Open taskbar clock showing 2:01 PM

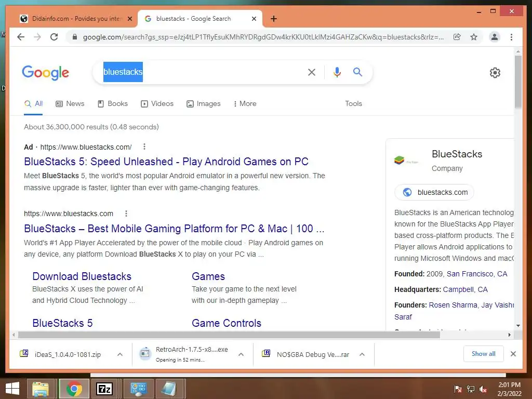(509, 389)
